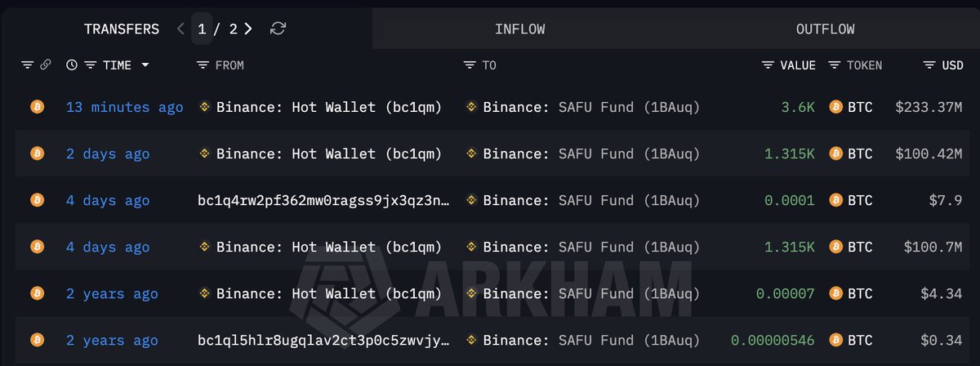Click the BTC token icon in the $233.37M row
Viewport: 980px width, 366px height.
point(835,107)
